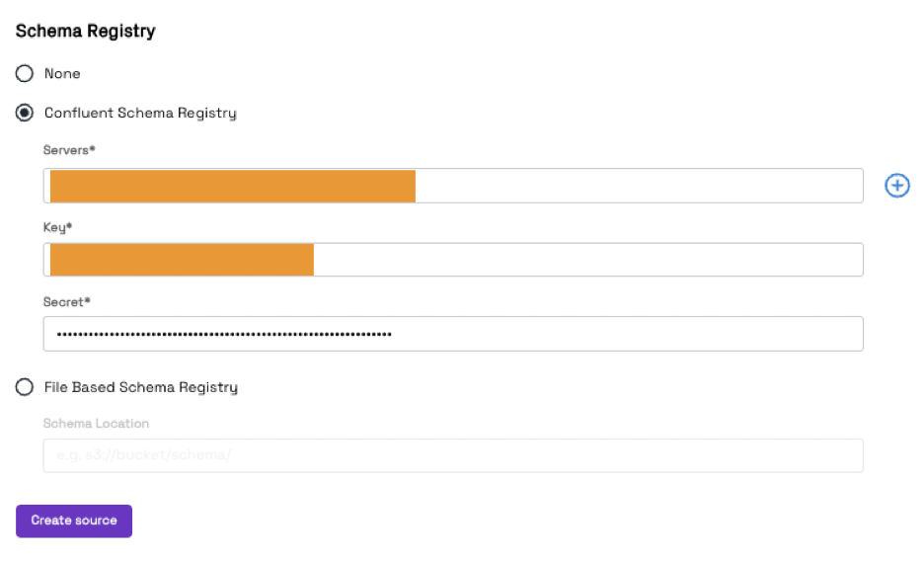Click the empty white part of Servers field
Screen dimensions: 924x561
[639, 186]
